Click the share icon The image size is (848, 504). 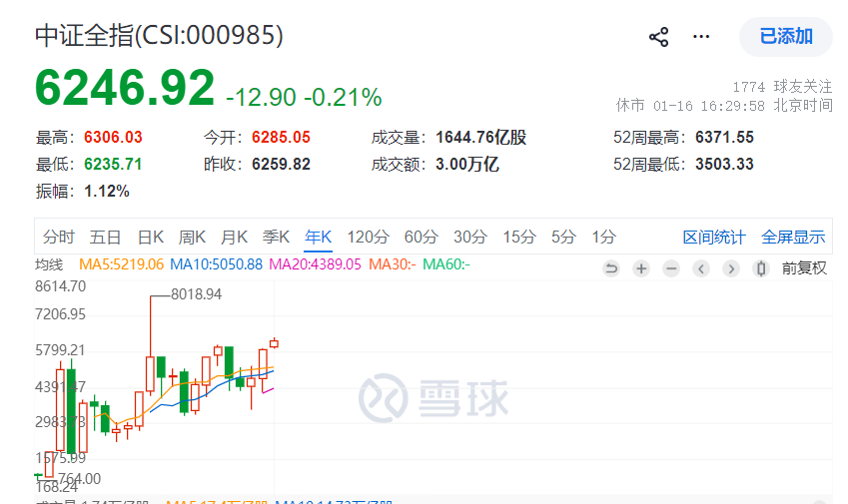658,37
